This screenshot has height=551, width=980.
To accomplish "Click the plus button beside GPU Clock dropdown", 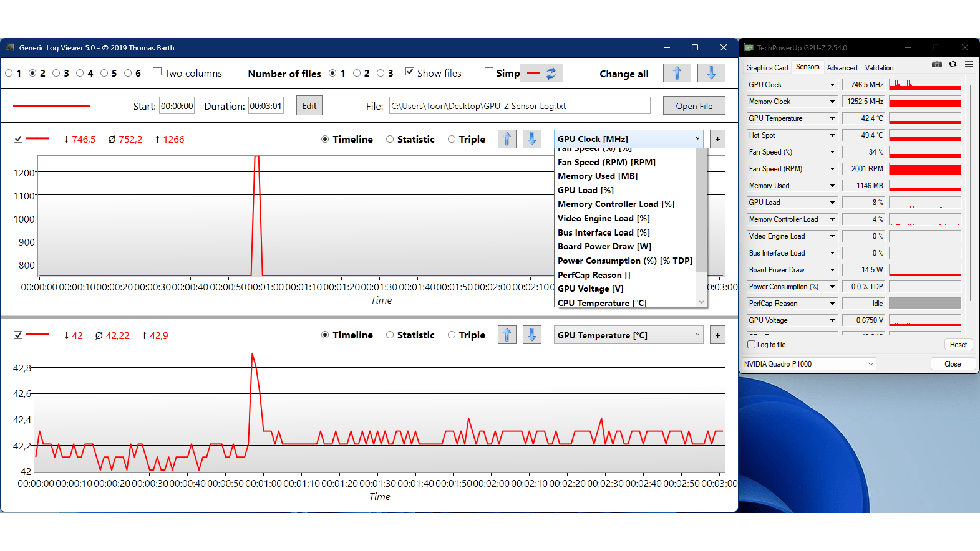I will (717, 140).
